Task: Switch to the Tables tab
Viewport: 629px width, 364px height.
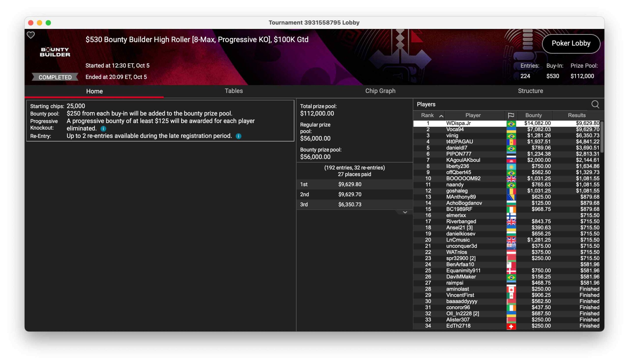Action: click(234, 91)
